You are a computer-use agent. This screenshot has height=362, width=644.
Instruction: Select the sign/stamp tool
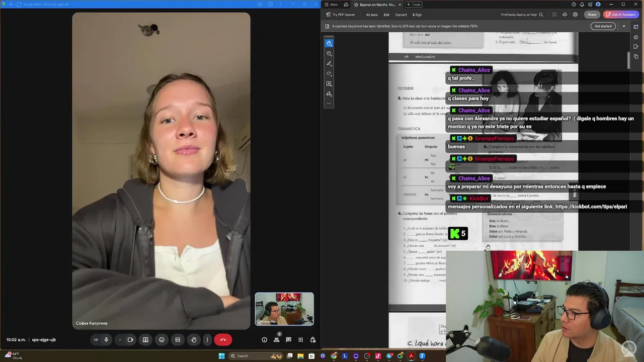(x=329, y=94)
